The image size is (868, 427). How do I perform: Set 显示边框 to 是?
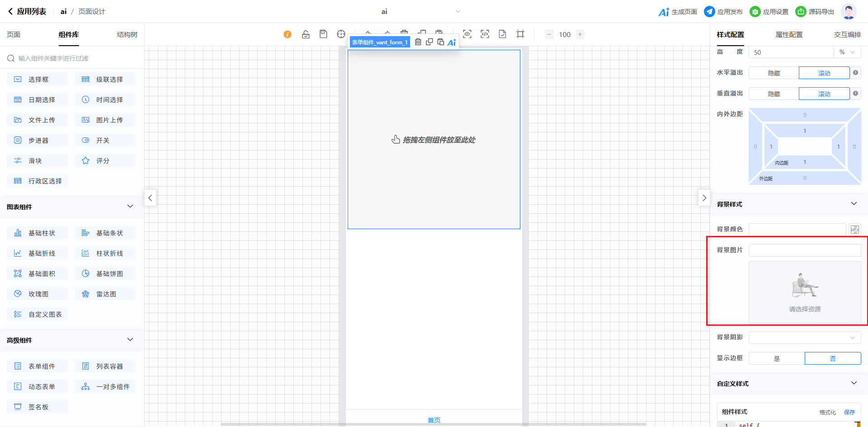coord(777,359)
